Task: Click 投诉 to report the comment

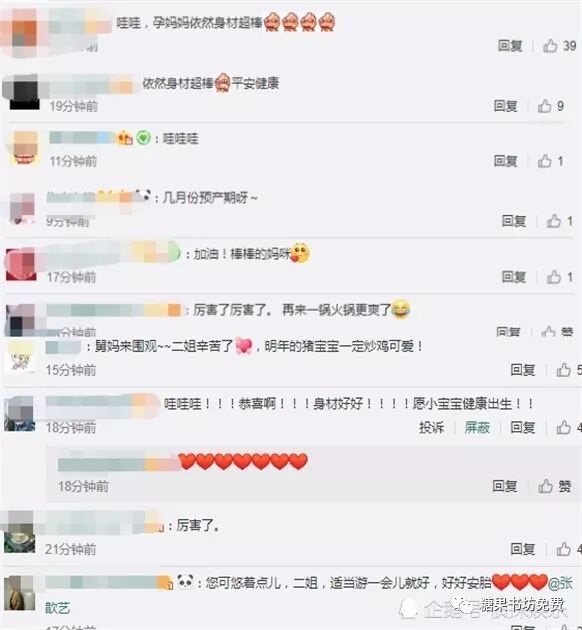Action: pyautogui.click(x=431, y=428)
